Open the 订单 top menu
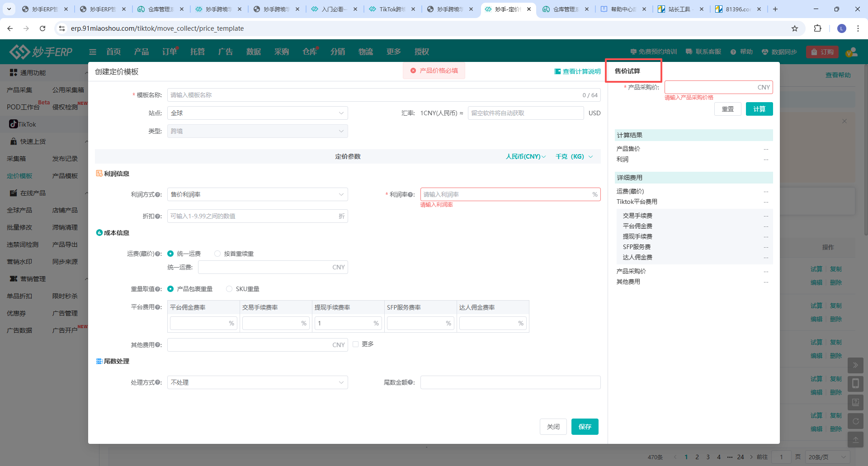The height and width of the screenshot is (466, 868). pos(170,52)
